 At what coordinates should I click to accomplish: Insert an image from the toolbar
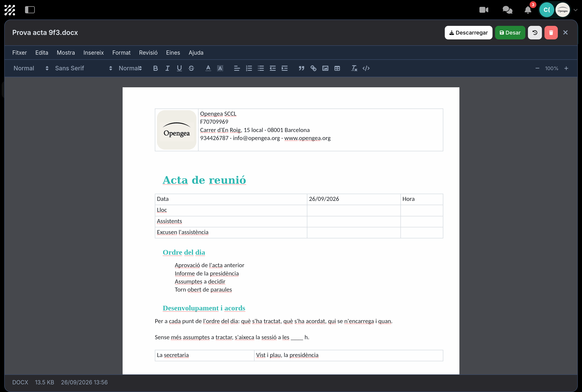325,68
